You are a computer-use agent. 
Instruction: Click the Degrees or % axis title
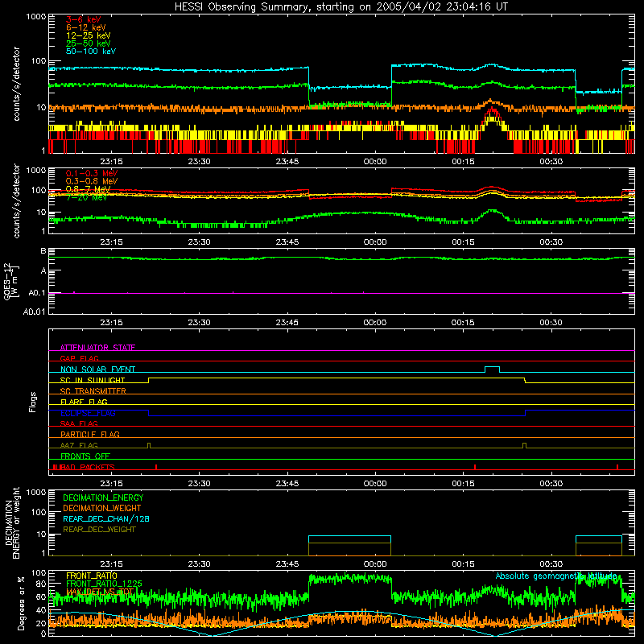pyautogui.click(x=21, y=603)
